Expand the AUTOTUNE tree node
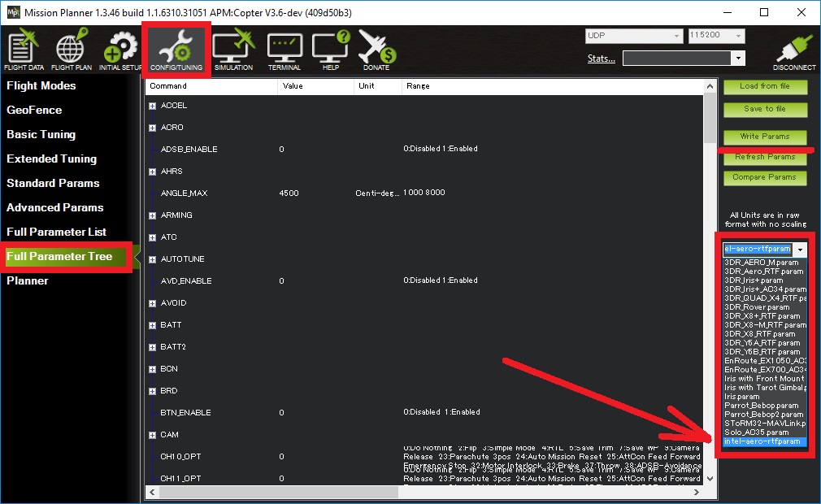821x504 pixels. [x=153, y=259]
